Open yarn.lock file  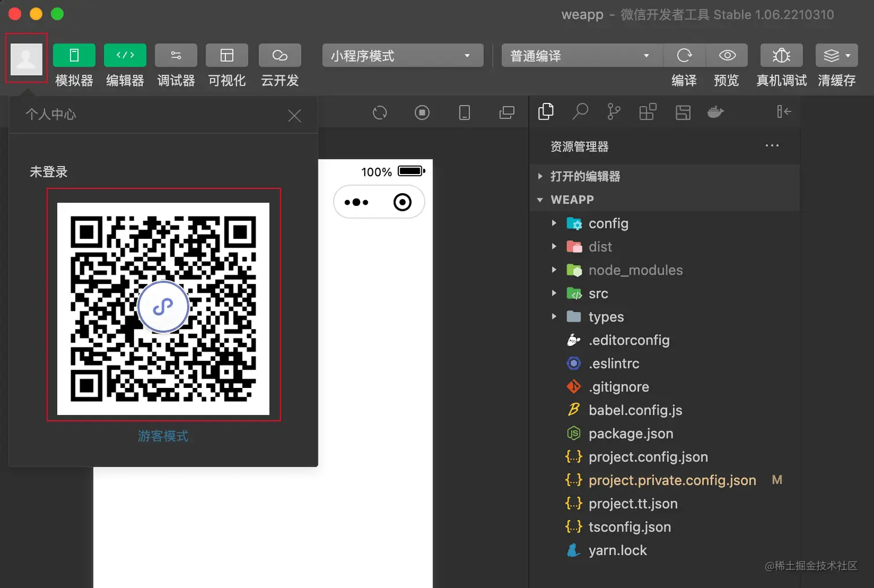coord(665,550)
